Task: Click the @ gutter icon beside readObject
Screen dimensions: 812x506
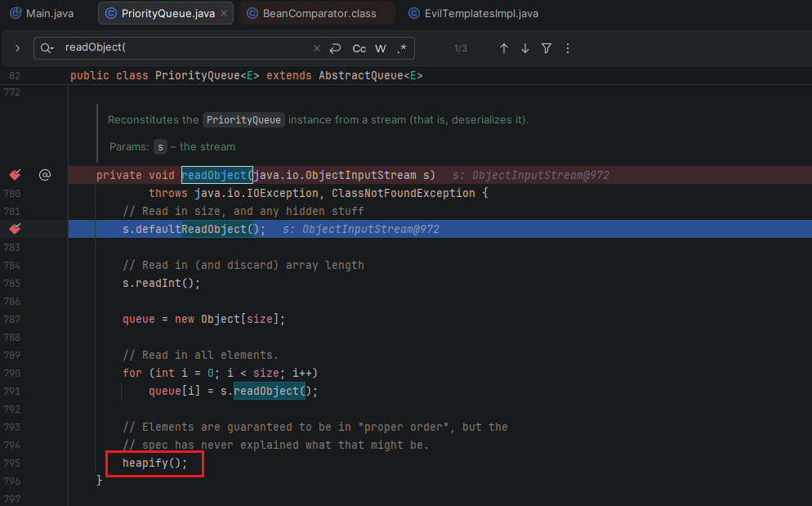Action: click(x=45, y=175)
